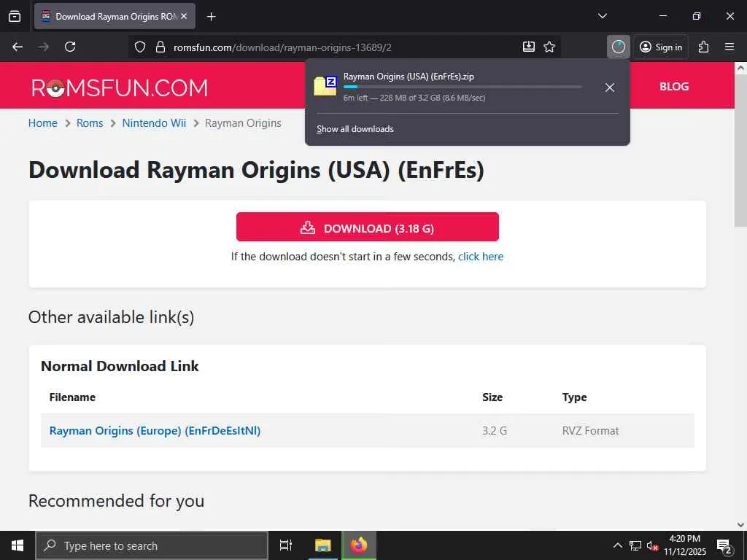Click the site security padlock icon
The width and height of the screenshot is (747, 560).
click(x=160, y=47)
